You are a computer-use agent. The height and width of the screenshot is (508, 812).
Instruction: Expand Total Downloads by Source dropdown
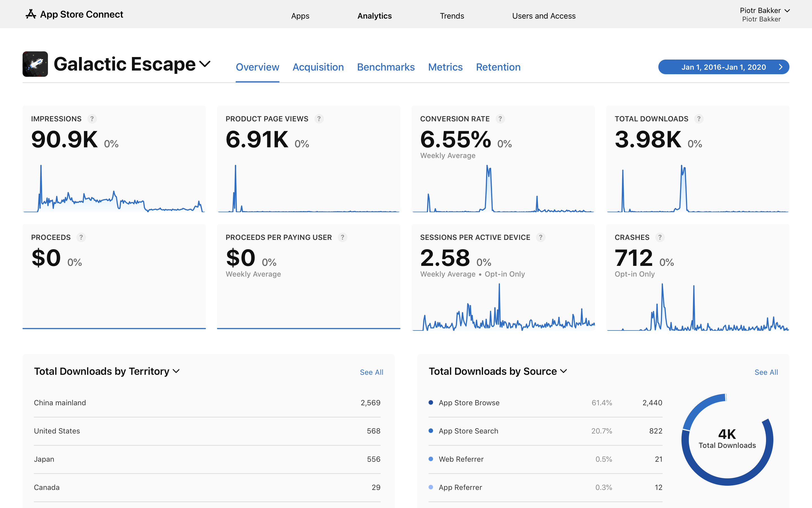[x=564, y=371]
